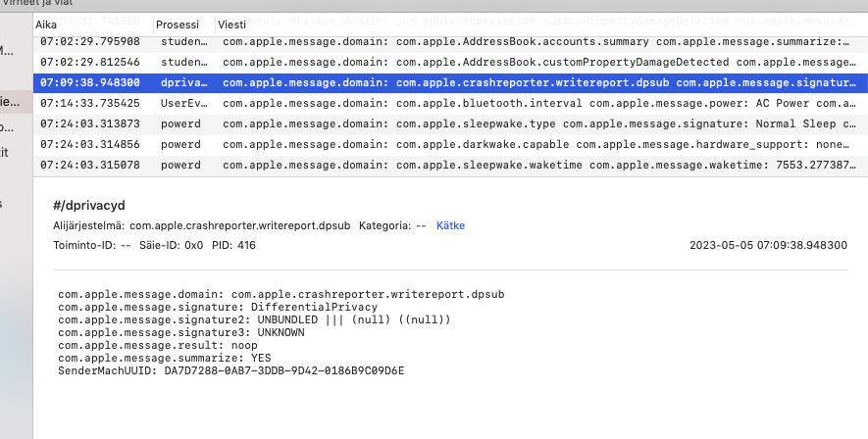Screen dimensions: 868x439
Task: Click the crashreporter.writereport.dpsub message in the selected row
Action: click(x=539, y=83)
